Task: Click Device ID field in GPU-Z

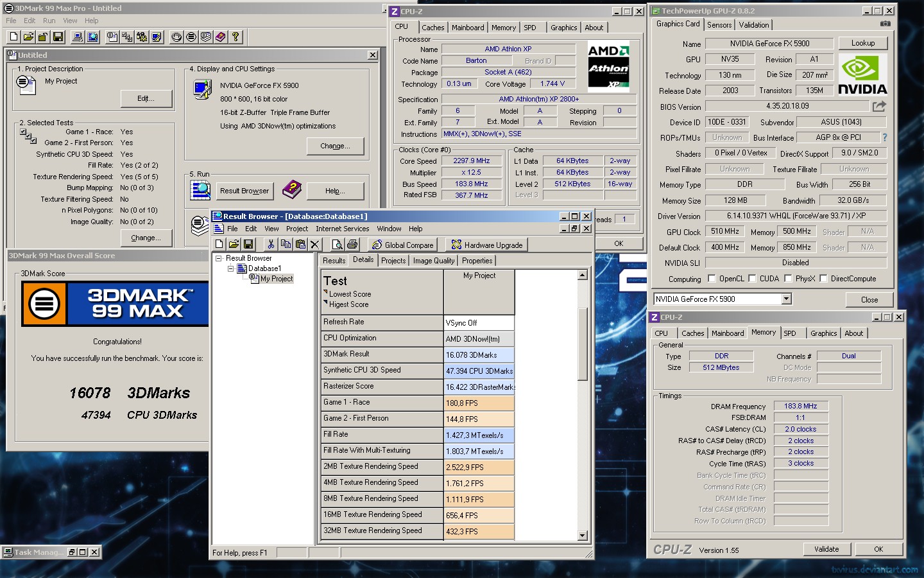Action: [727, 122]
